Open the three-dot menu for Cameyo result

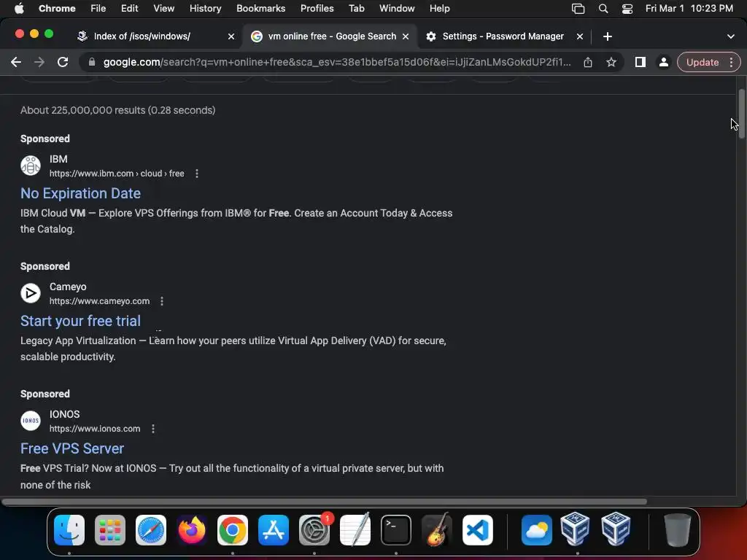pos(162,301)
